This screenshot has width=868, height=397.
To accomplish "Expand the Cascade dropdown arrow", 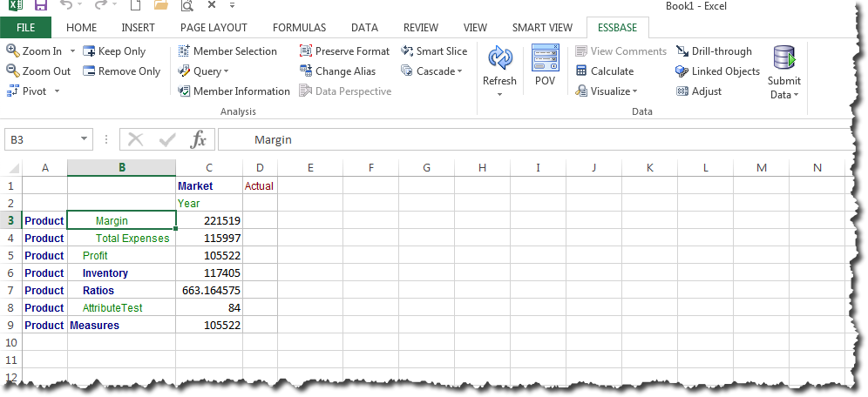I will 460,71.
